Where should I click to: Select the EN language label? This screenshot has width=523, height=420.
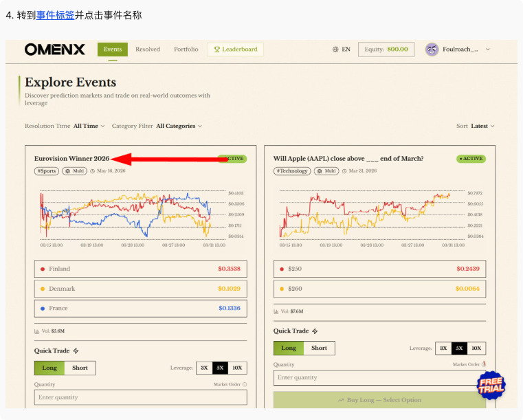click(x=346, y=49)
